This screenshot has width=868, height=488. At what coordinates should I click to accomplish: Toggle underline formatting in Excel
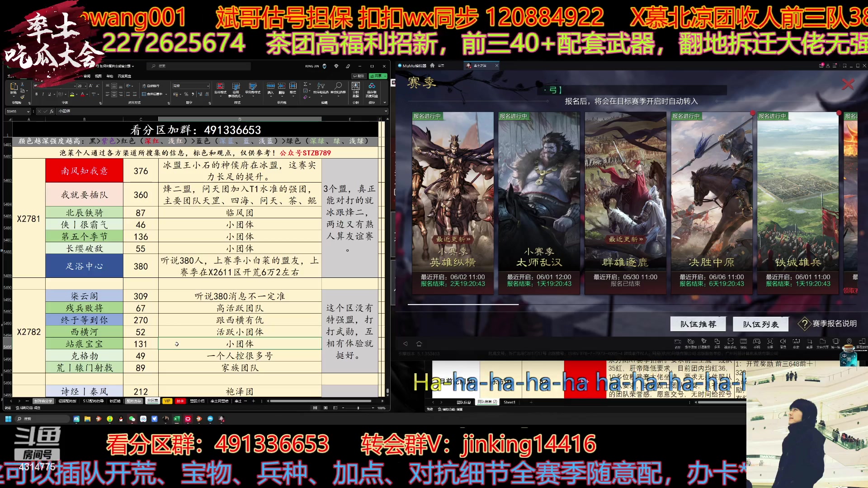[49, 94]
